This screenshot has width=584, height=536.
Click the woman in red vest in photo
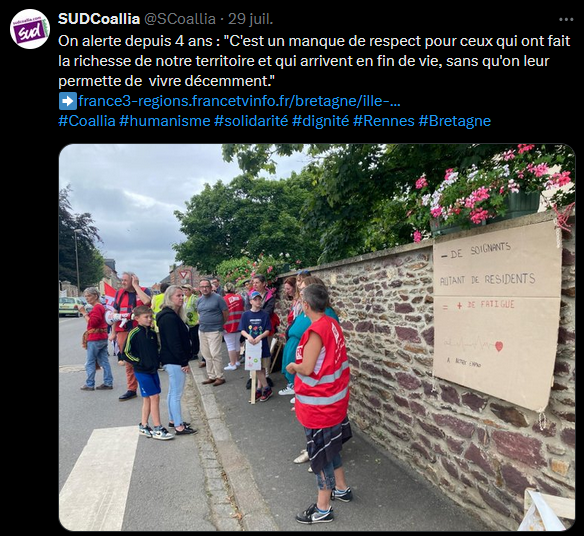point(322,384)
